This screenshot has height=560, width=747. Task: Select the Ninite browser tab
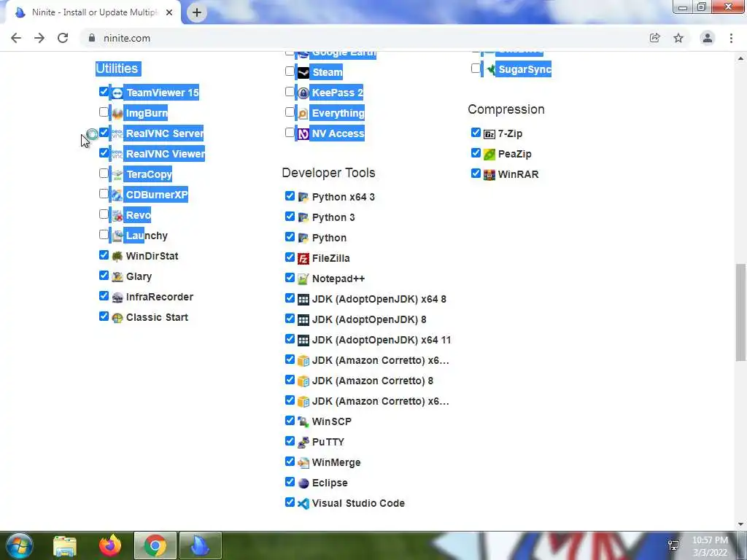[x=93, y=12]
